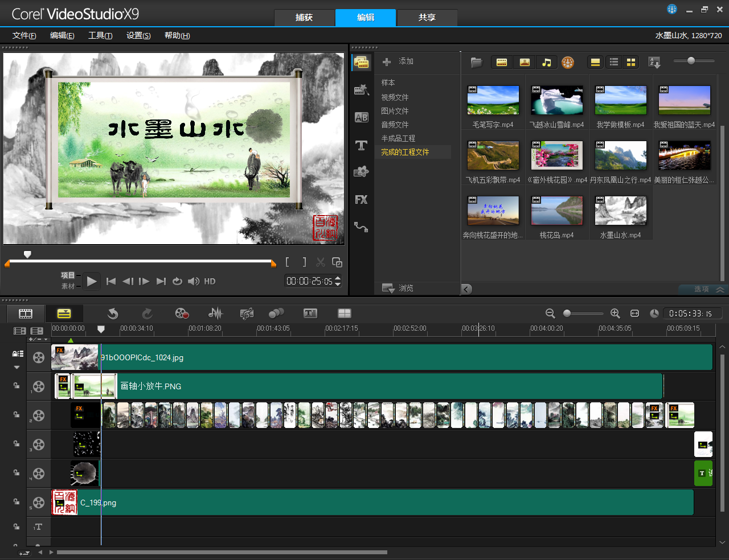Play the project preview

coord(92,281)
